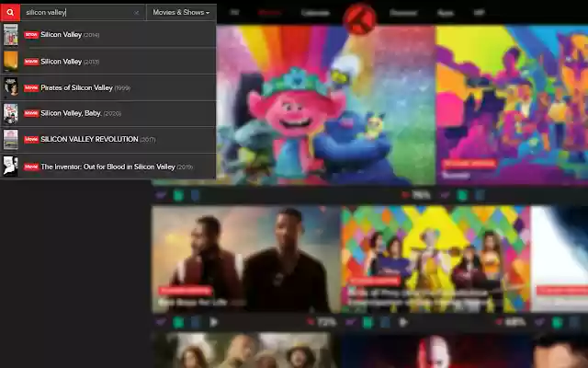Add diamond-pattern poster movie to collection
Viewport: 588px width, 368px height.
(367, 322)
